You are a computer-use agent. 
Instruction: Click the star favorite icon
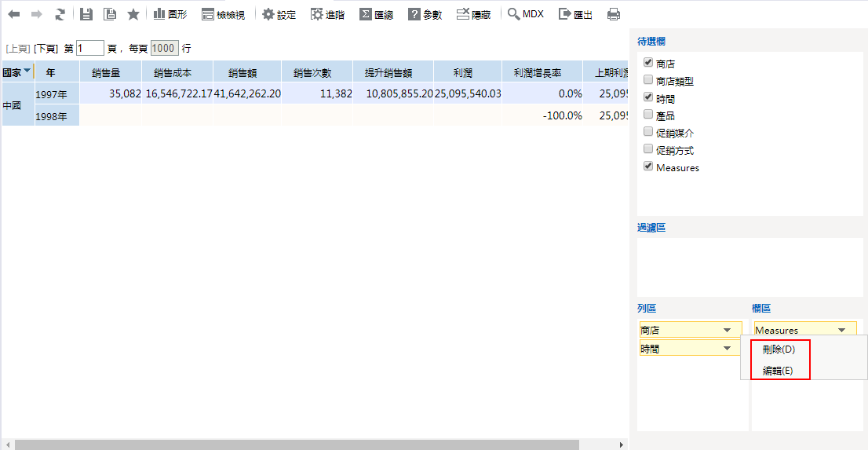point(133,14)
